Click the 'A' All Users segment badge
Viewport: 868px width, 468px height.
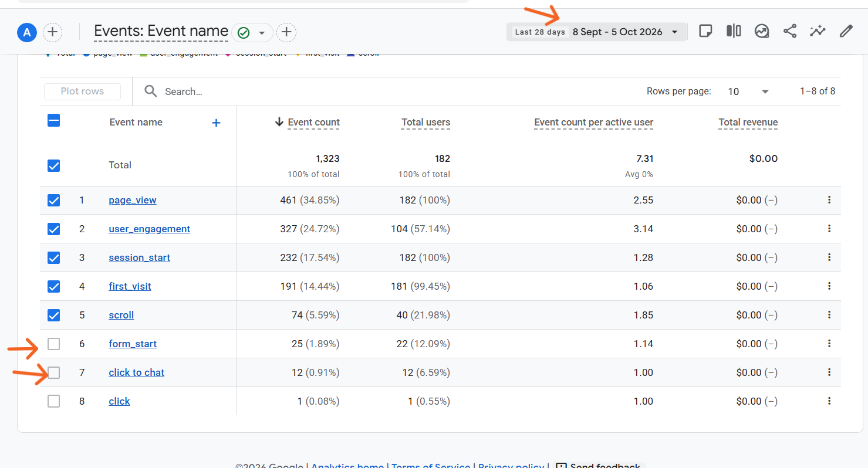point(27,32)
